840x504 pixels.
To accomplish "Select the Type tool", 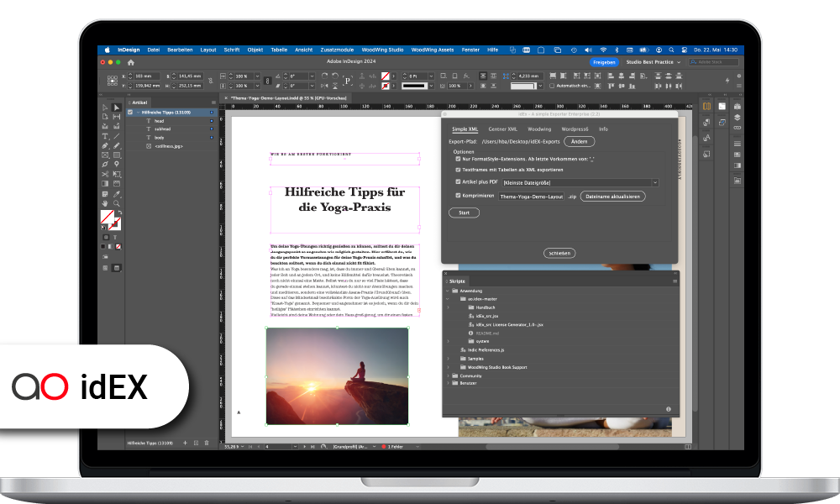I will click(105, 137).
